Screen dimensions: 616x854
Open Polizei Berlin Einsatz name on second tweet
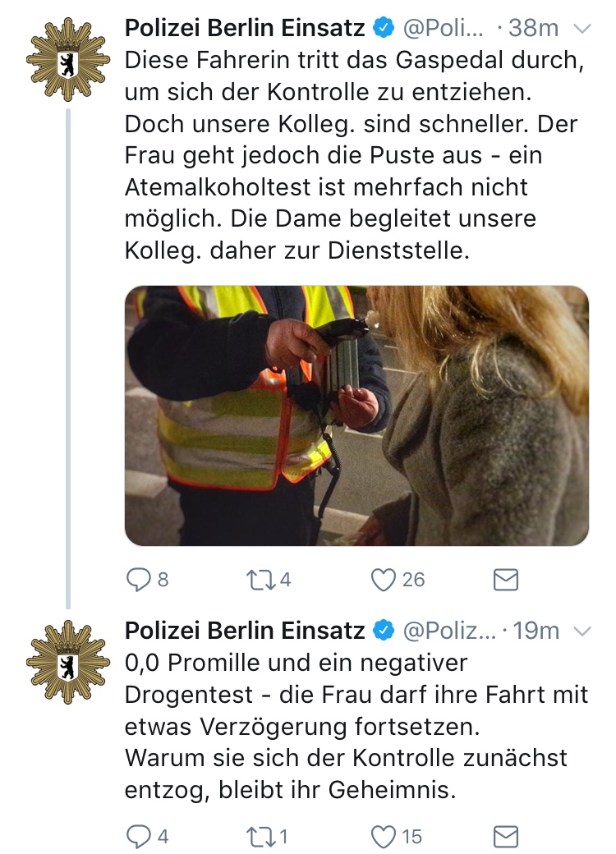pos(244,630)
